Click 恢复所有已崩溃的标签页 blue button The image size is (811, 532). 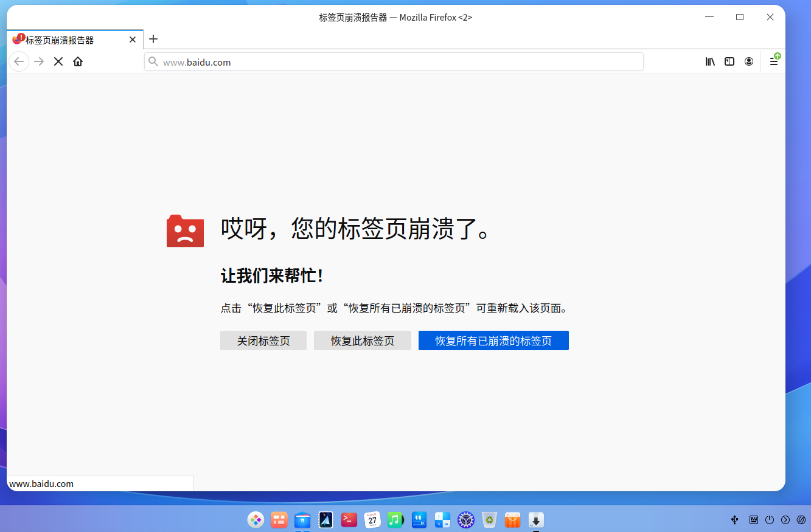(x=493, y=340)
